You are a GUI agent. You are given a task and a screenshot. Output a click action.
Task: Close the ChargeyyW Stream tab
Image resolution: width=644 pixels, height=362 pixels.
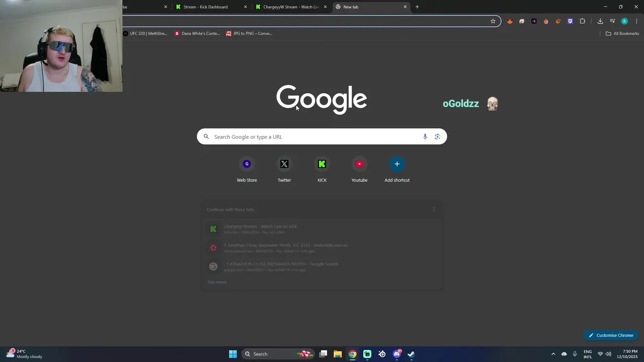(325, 7)
